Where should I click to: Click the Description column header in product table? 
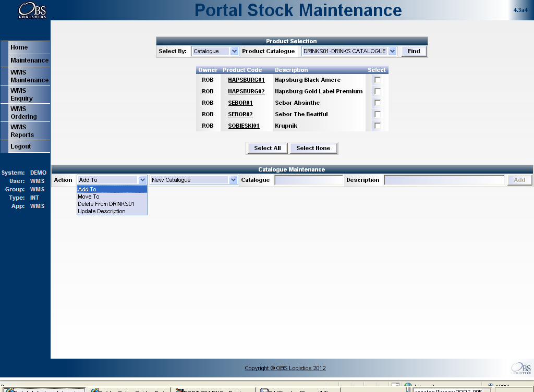[291, 70]
